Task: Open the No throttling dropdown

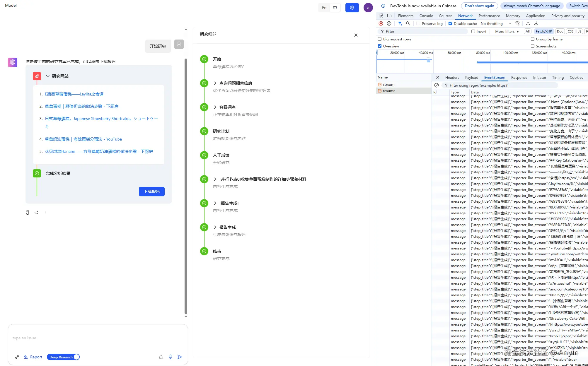Action: [x=496, y=23]
